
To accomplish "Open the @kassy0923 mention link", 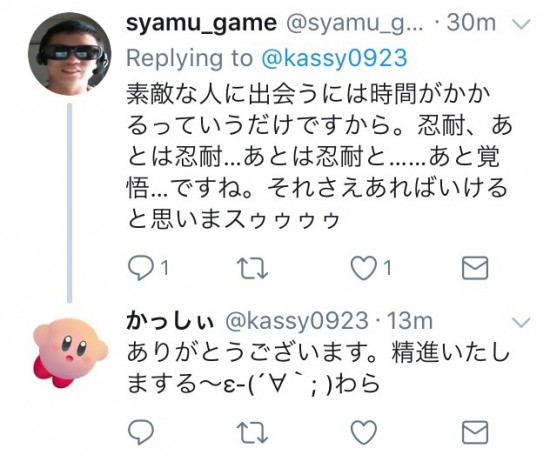I will pos(334,58).
